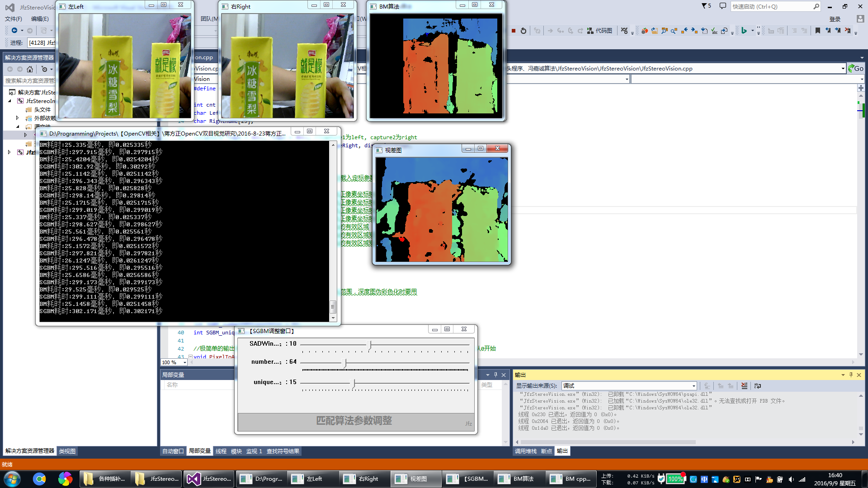Open the 文件(F) menu
This screenshot has height=488, width=868.
click(x=14, y=19)
